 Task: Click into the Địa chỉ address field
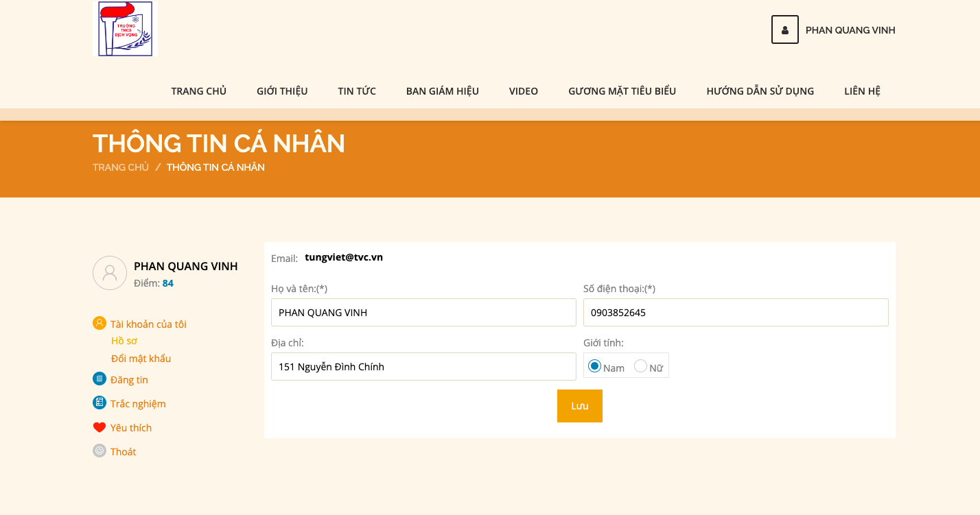click(x=423, y=367)
